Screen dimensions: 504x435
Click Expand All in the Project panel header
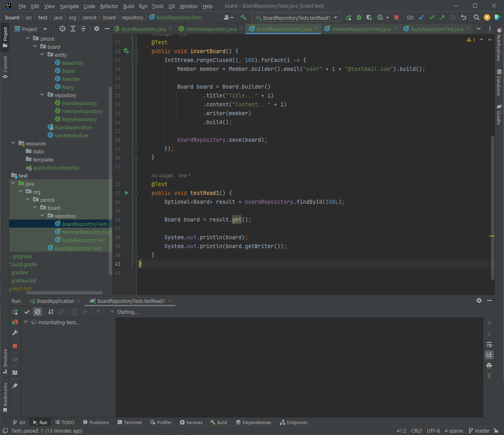(x=73, y=29)
